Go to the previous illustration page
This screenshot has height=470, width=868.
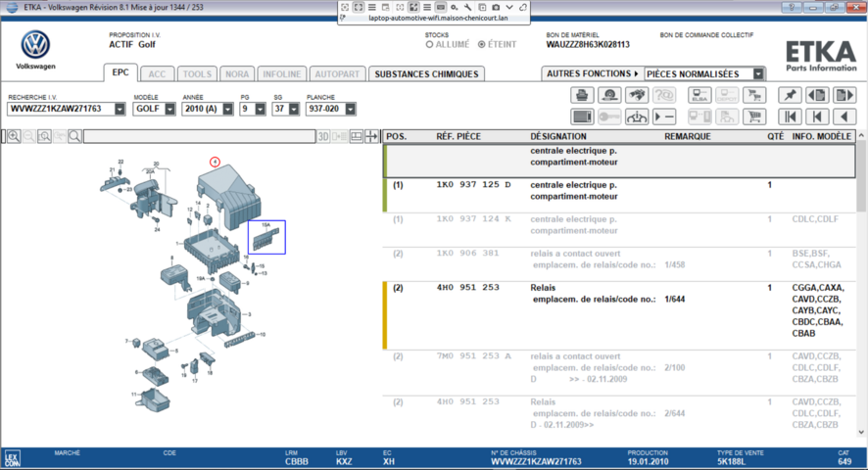tap(817, 95)
